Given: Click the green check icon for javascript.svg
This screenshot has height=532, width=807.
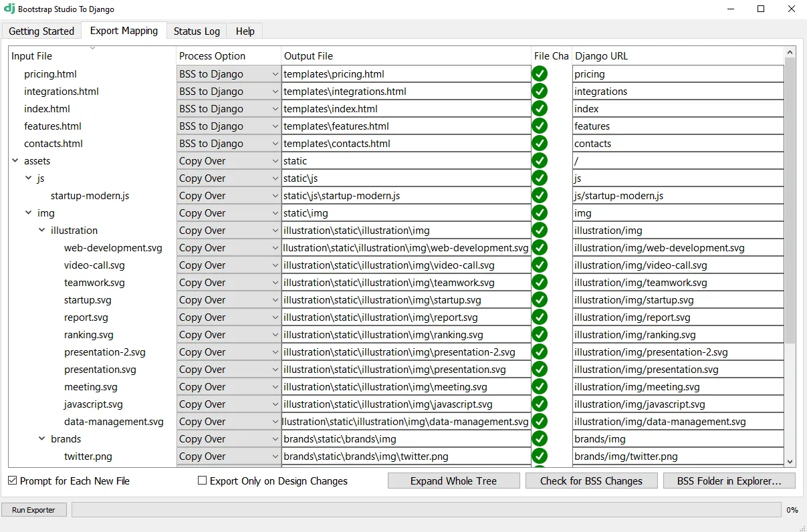Looking at the screenshot, I should click(540, 404).
